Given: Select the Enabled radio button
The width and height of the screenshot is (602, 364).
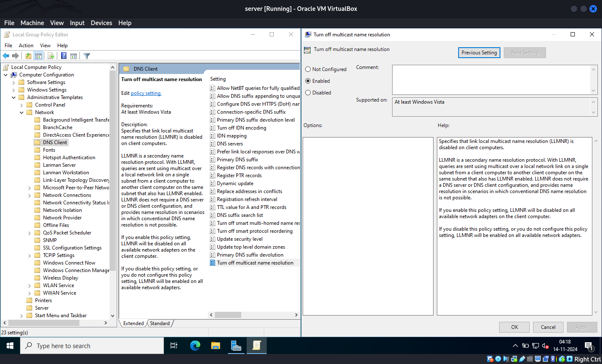Looking at the screenshot, I should [x=308, y=81].
